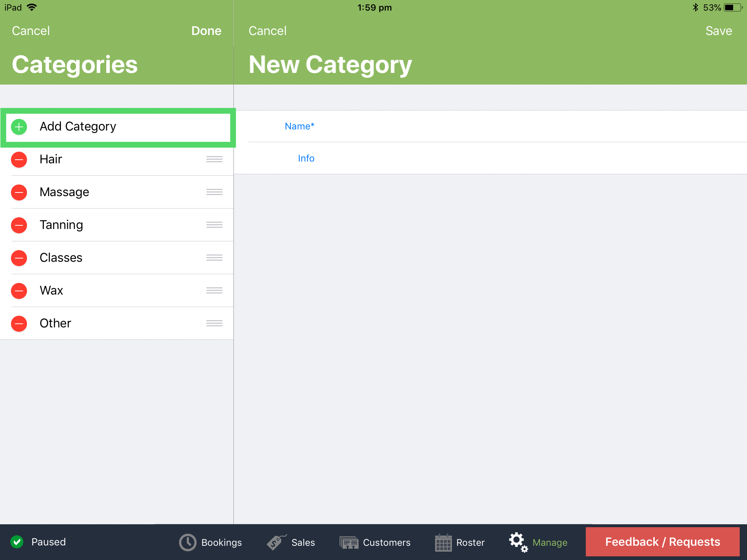Tap the reorder handle on the Other row

click(x=214, y=323)
